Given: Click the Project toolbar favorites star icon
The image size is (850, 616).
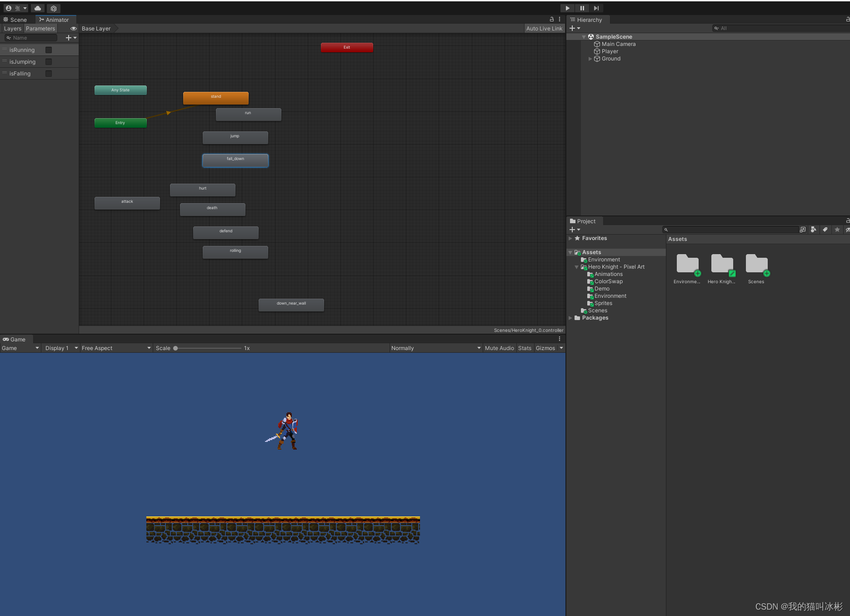Looking at the screenshot, I should coord(837,230).
